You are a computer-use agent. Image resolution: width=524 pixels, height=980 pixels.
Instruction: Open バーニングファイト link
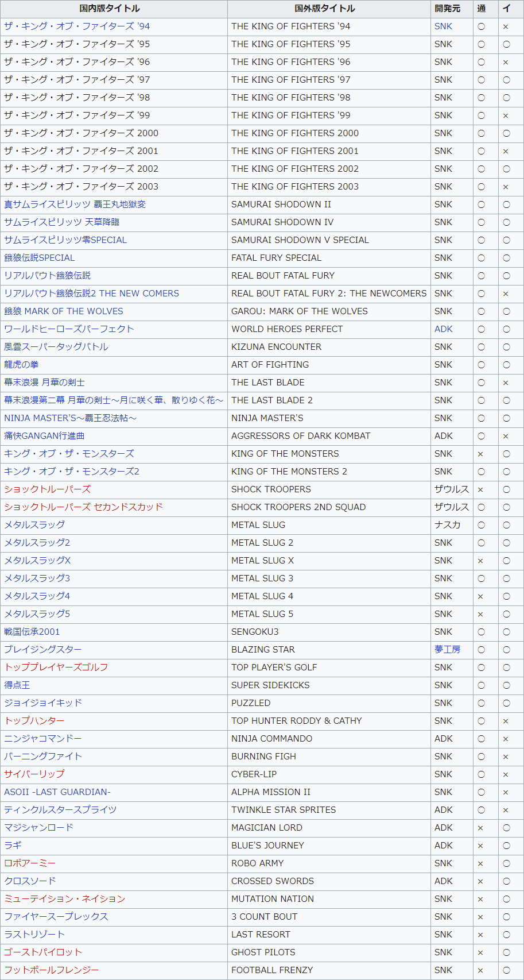[x=42, y=757]
